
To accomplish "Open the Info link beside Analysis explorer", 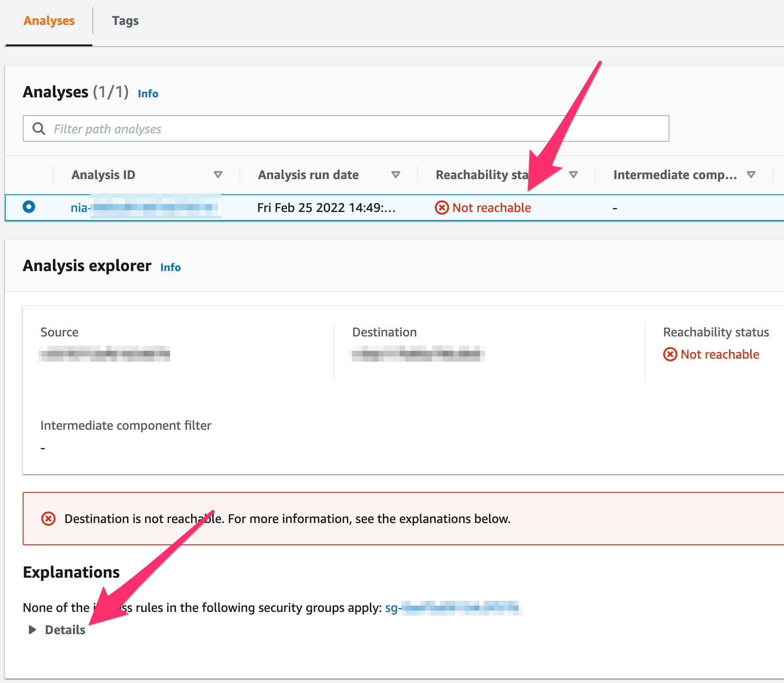I will [171, 268].
